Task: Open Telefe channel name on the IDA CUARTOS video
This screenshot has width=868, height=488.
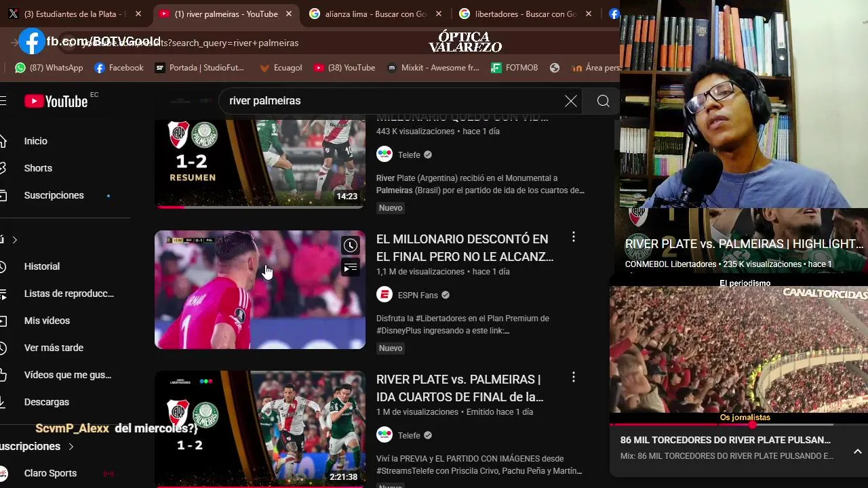Action: tap(409, 436)
